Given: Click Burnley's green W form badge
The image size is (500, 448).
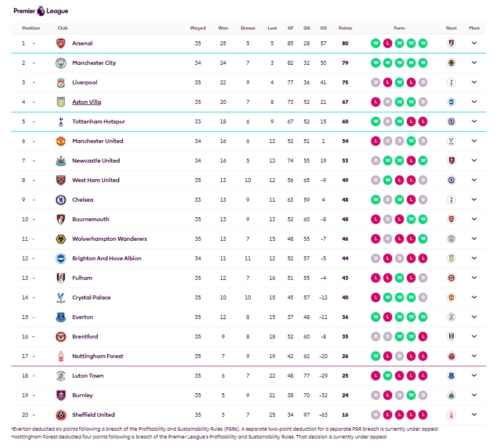Looking at the screenshot, I should [x=411, y=395].
